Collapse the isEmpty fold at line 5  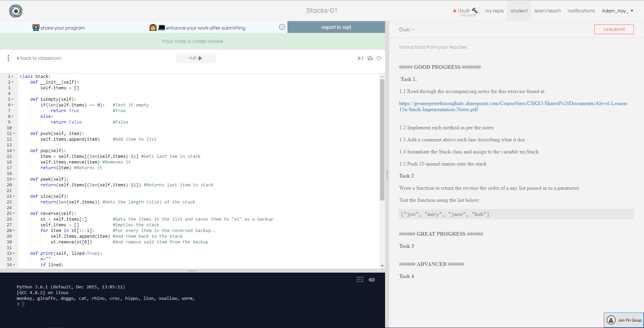[x=13, y=99]
